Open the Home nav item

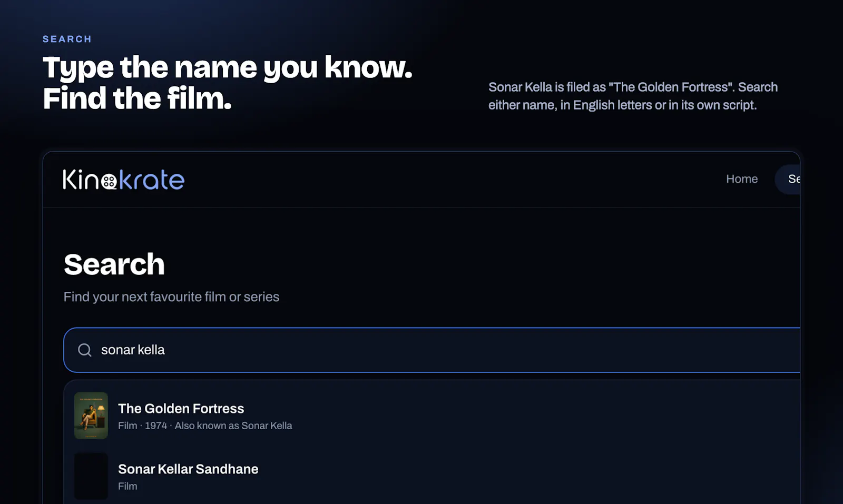point(742,179)
